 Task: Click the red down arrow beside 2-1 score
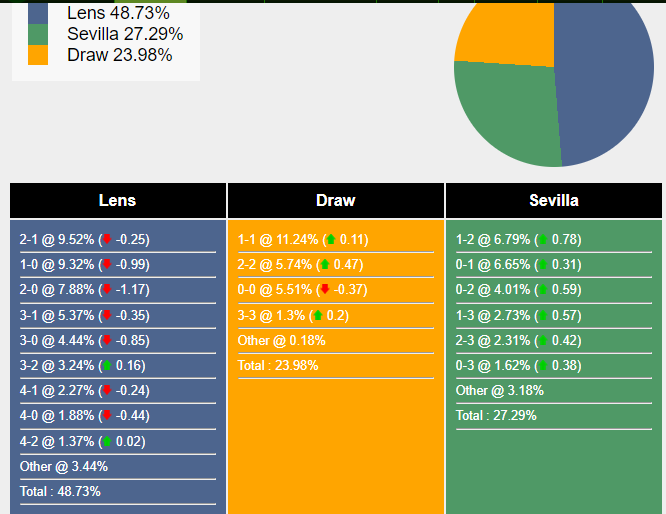[106, 240]
